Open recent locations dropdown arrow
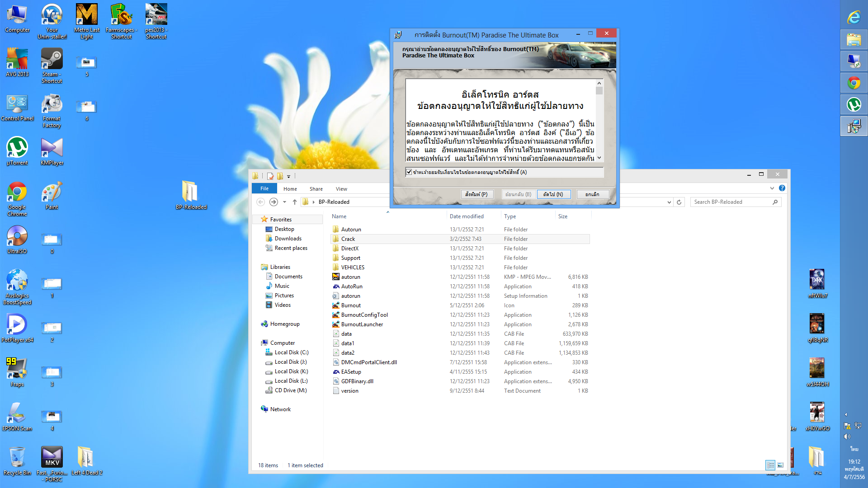 (284, 202)
